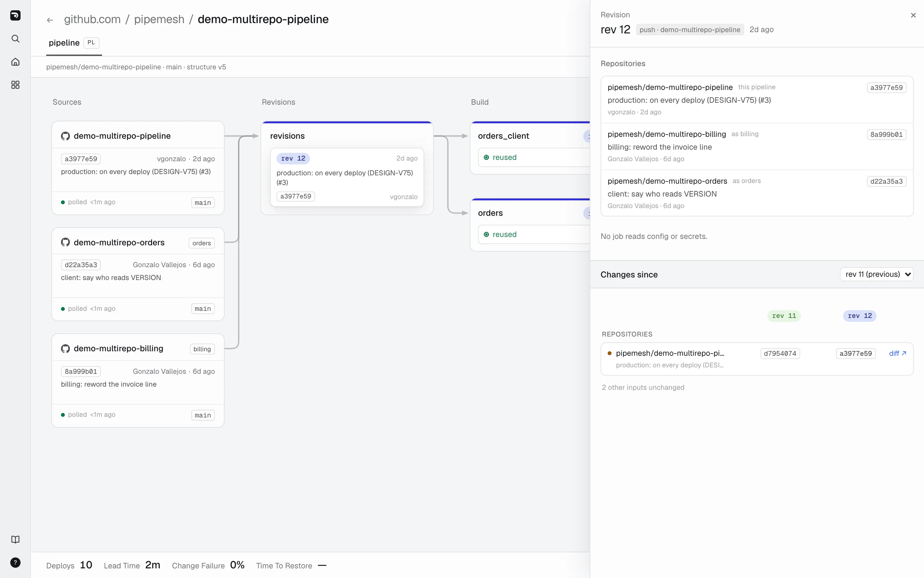This screenshot has height=578, width=924.
Task: Open search from the sidebar magnifier icon
Action: click(x=15, y=39)
